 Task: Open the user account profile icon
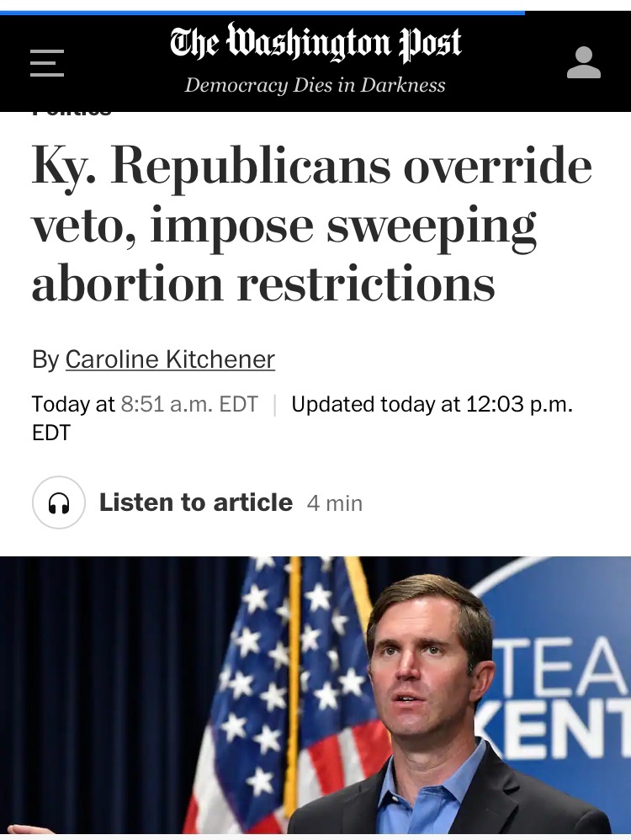click(x=583, y=63)
